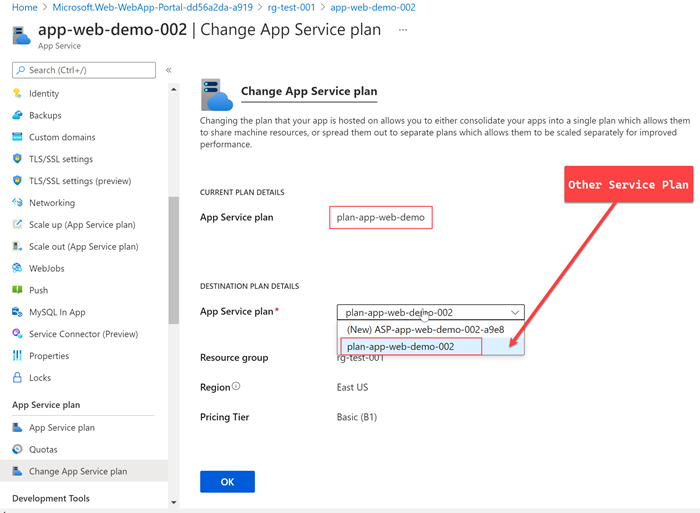Open the Backups menu item
Screen dimensions: 700x513
click(45, 115)
